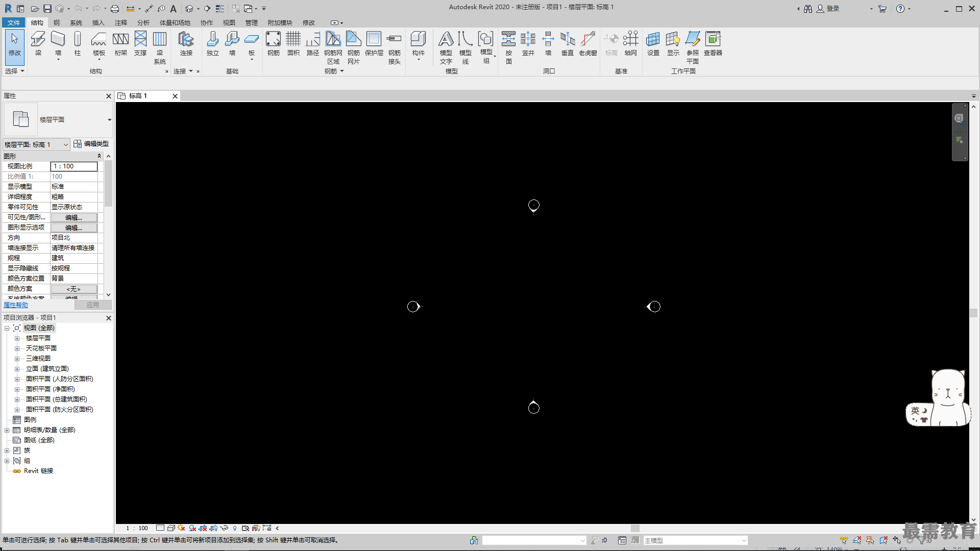The image size is (980, 551).
Task: Open the 文件 file menu tab
Action: coord(14,22)
